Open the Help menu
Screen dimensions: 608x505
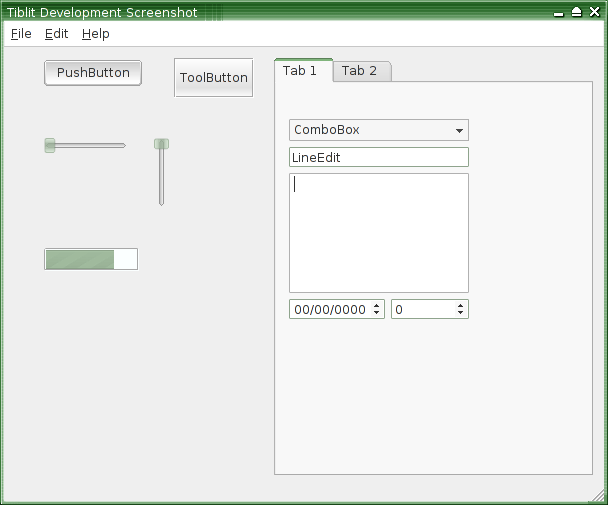[95, 34]
